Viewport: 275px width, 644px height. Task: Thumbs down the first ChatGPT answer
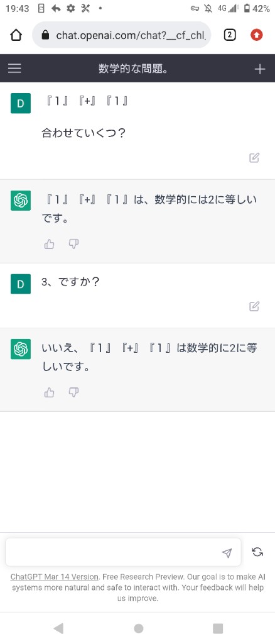[73, 245]
